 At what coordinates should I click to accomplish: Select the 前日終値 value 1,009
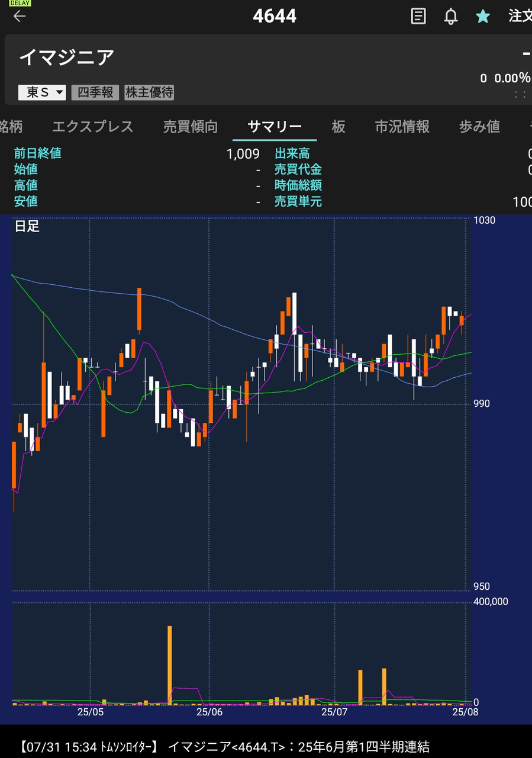point(243,154)
